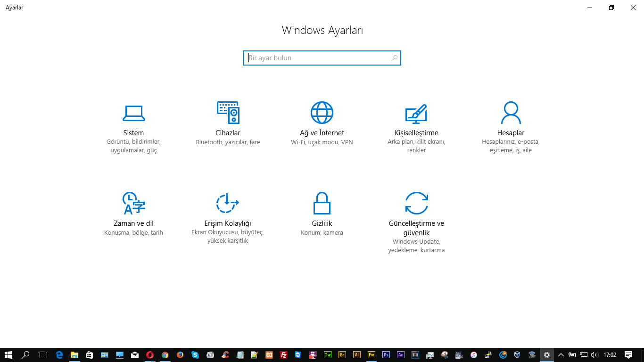The image size is (644, 362).
Task: Open the Mail envelope taskbar icon
Action: tap(135, 355)
